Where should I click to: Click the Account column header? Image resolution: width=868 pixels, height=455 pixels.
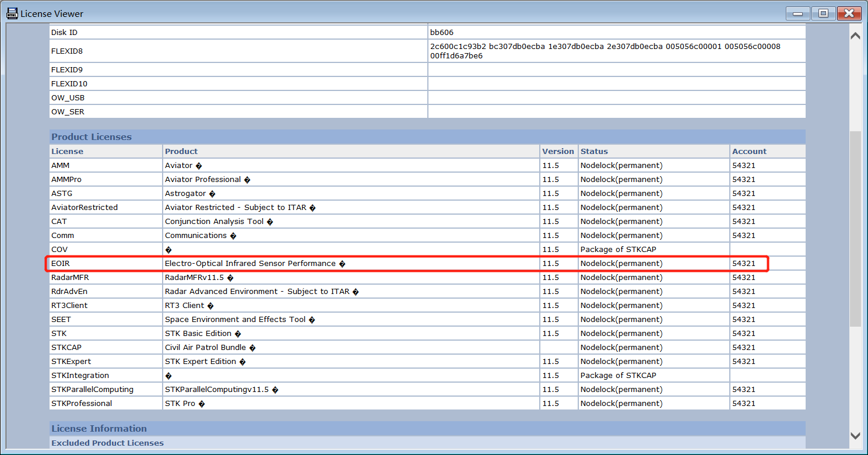(749, 151)
